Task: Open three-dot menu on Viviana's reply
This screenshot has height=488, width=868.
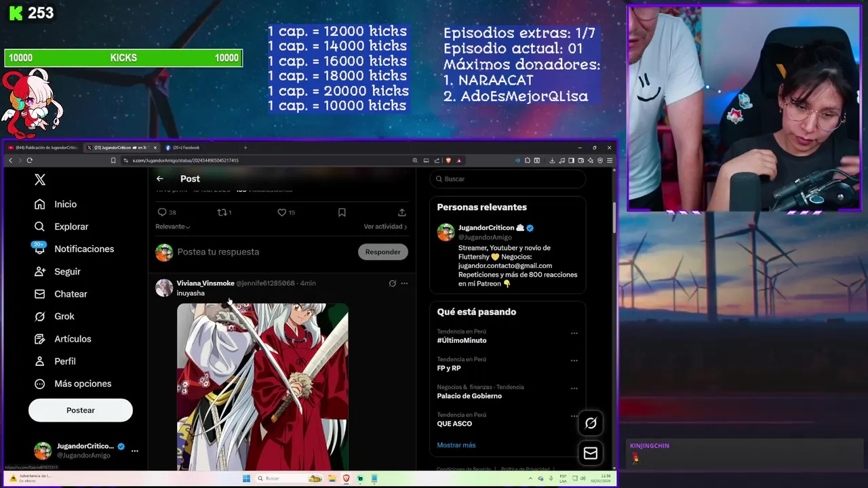Action: point(404,283)
